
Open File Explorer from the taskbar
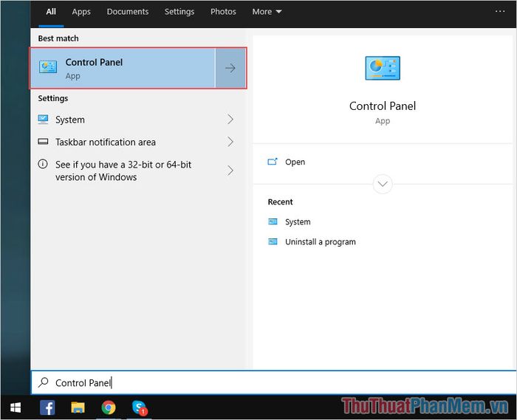(x=78, y=407)
